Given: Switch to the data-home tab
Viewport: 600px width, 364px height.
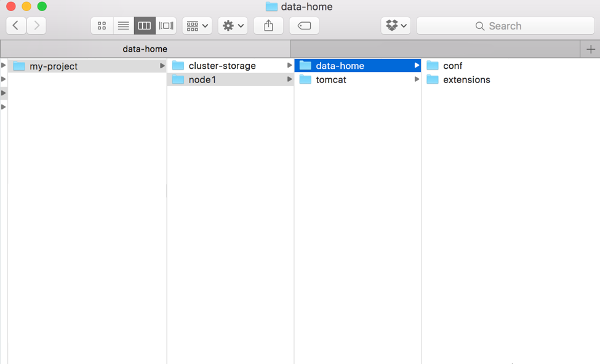Looking at the screenshot, I should click(x=145, y=49).
